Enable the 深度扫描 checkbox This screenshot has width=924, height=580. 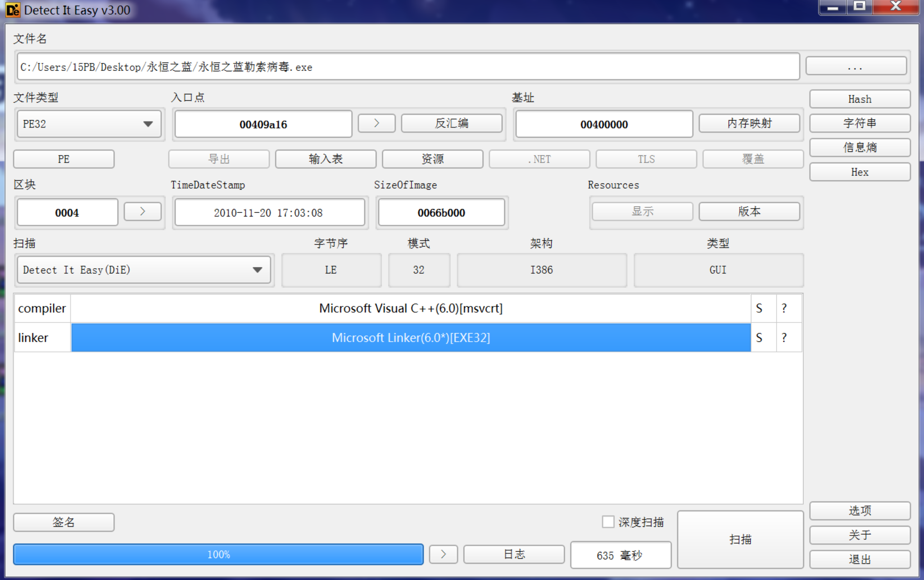pos(608,522)
